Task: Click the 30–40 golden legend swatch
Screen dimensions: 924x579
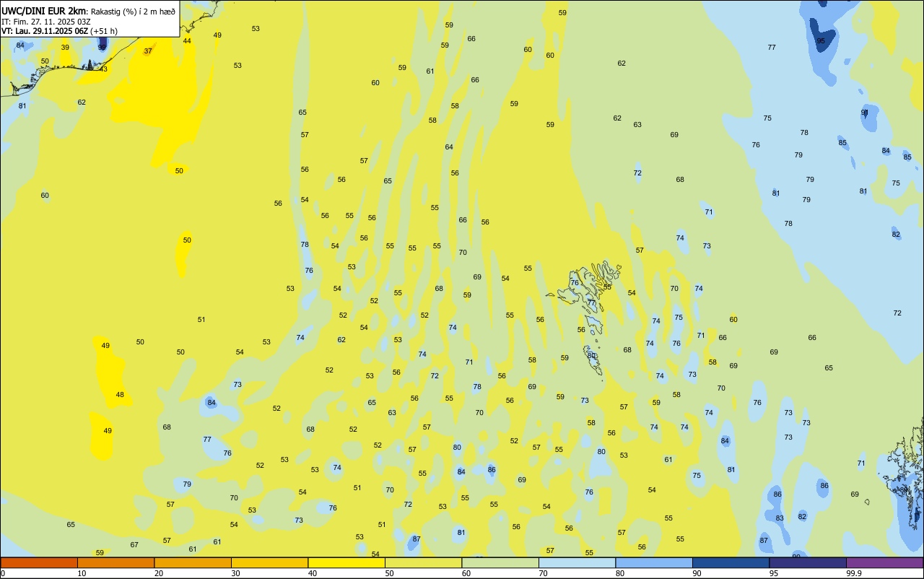Action: 269,562
